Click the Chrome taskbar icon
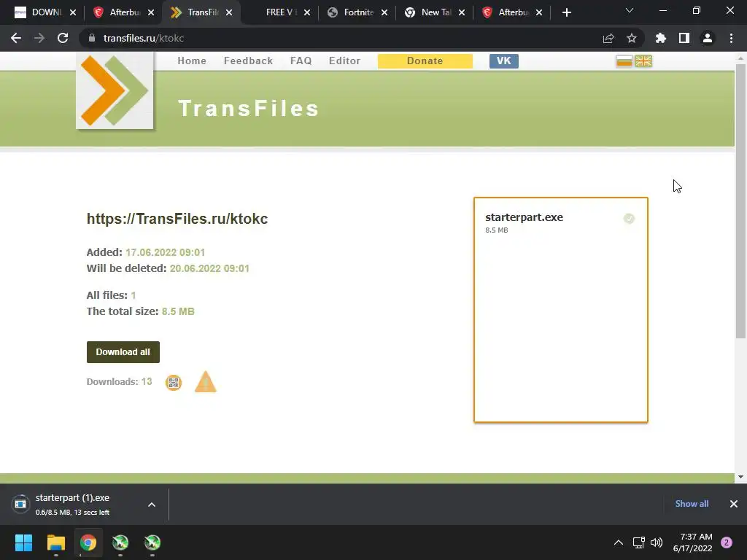Screen dimensions: 747x560 (88, 542)
